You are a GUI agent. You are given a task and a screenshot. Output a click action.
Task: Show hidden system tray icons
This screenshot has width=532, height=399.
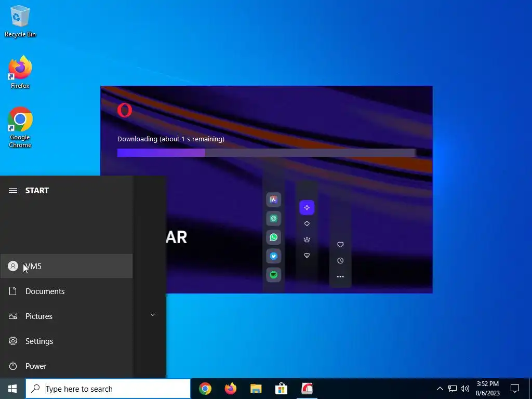pos(440,389)
